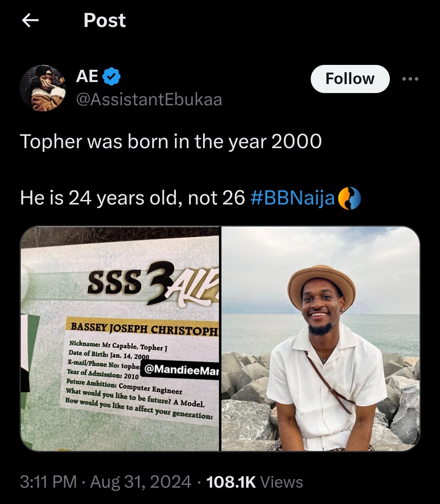The width and height of the screenshot is (440, 504).
Task: Click the Aug 31, 2024 date
Action: [141, 482]
